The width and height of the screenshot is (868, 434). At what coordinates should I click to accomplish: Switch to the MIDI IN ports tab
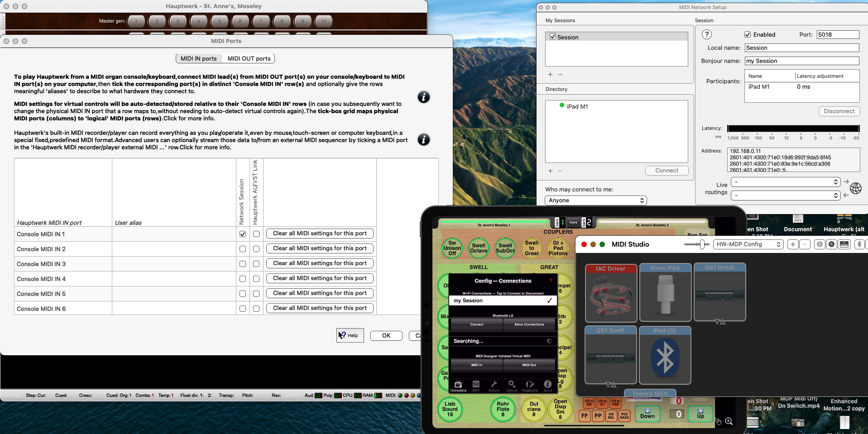click(x=199, y=58)
